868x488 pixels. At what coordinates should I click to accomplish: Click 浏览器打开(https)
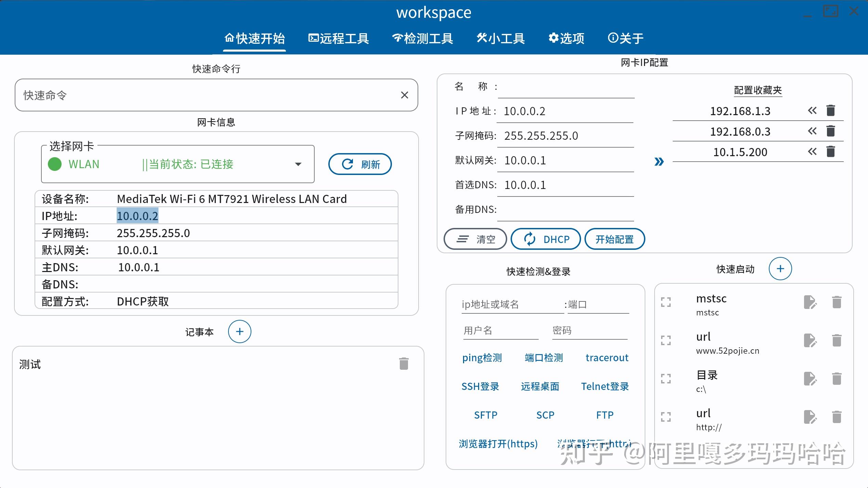[498, 444]
